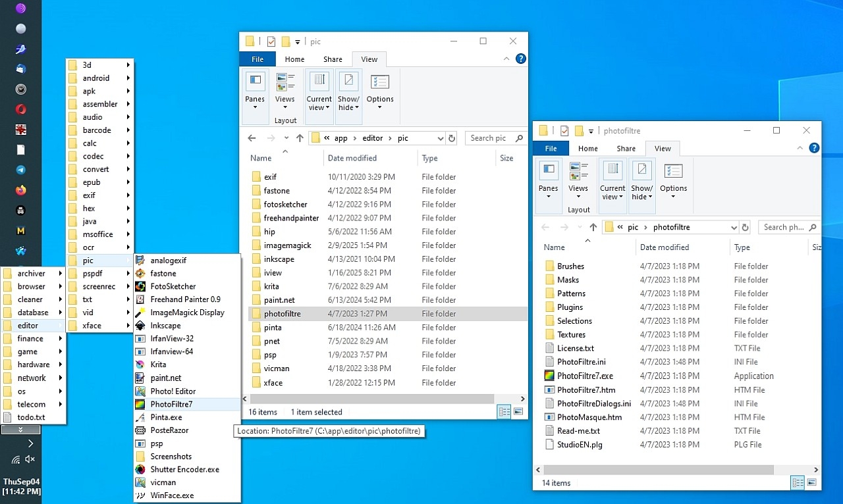The height and width of the screenshot is (504, 843).
Task: Open analogexif menu entry
Action: (187, 261)
